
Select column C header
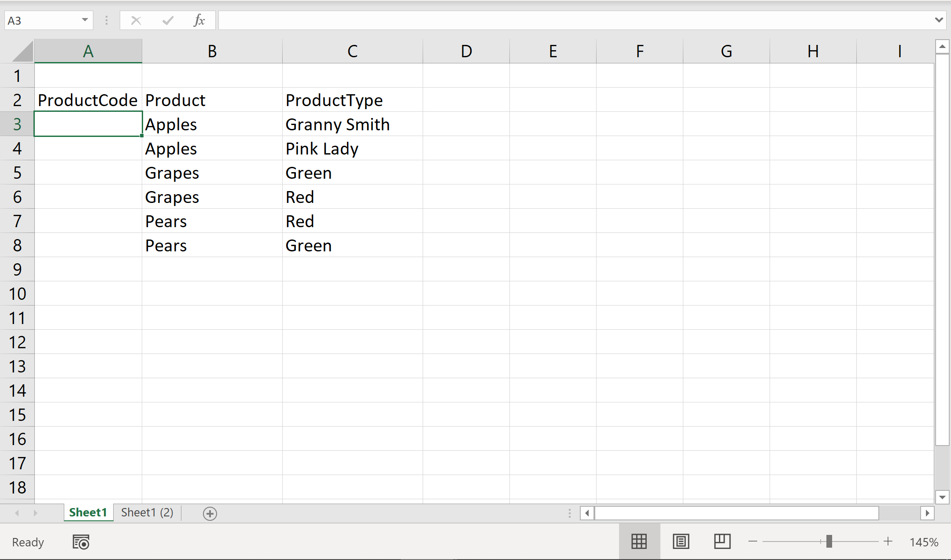coord(352,52)
